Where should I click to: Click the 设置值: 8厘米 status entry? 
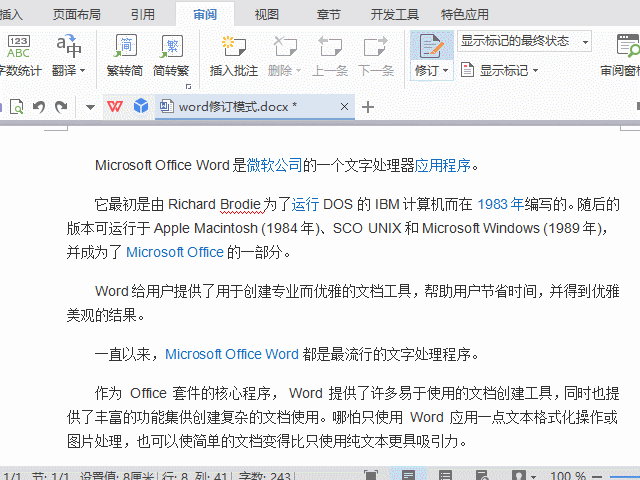pyautogui.click(x=117, y=476)
